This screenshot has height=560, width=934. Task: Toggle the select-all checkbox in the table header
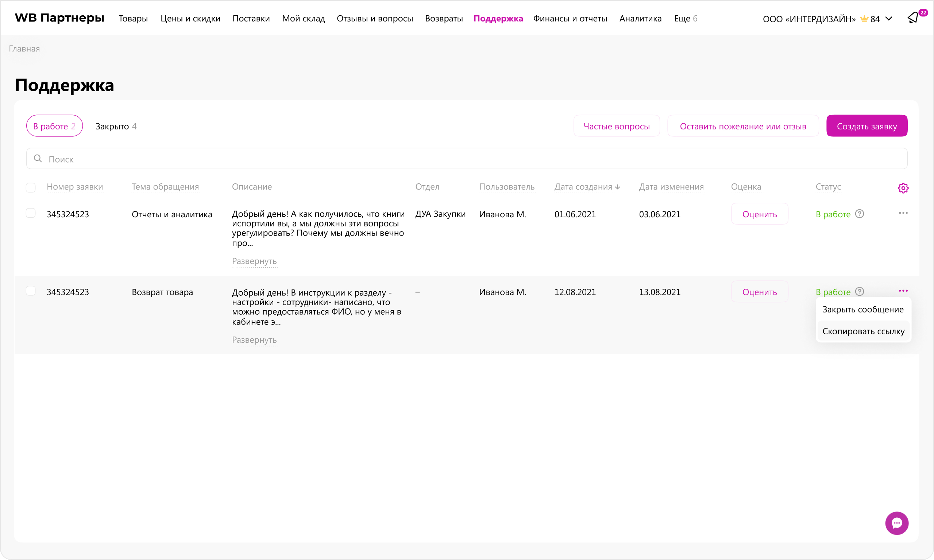(31, 187)
